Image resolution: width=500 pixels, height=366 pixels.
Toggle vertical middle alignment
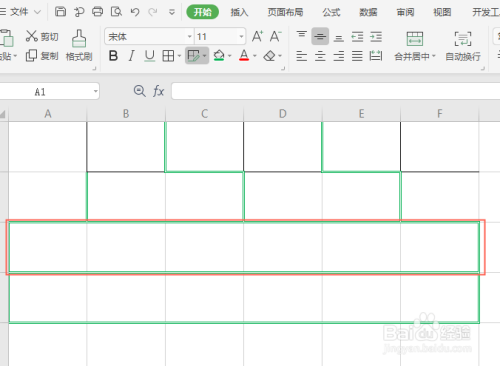coord(320,36)
